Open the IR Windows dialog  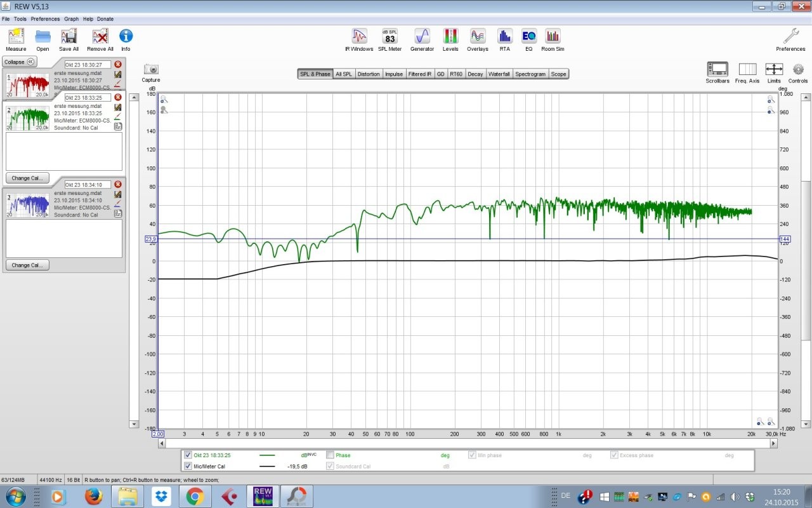(x=359, y=39)
